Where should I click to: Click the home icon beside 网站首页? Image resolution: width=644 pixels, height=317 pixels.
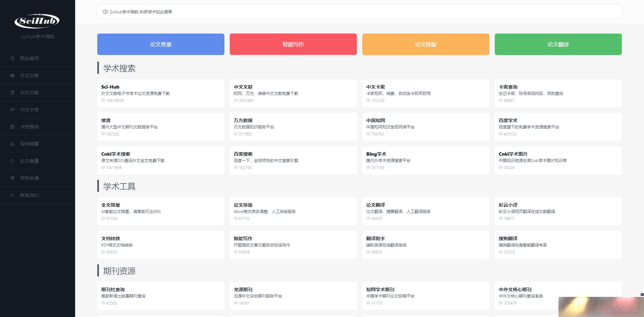12,58
